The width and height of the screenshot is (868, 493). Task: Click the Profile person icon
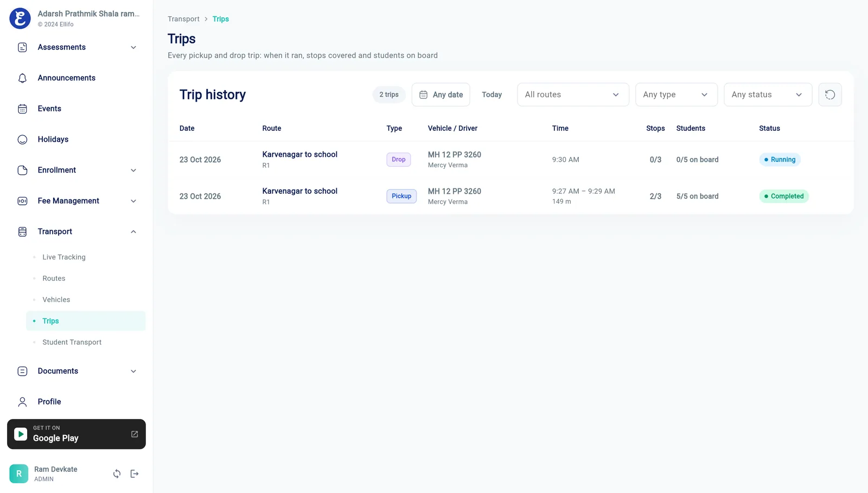coord(22,402)
